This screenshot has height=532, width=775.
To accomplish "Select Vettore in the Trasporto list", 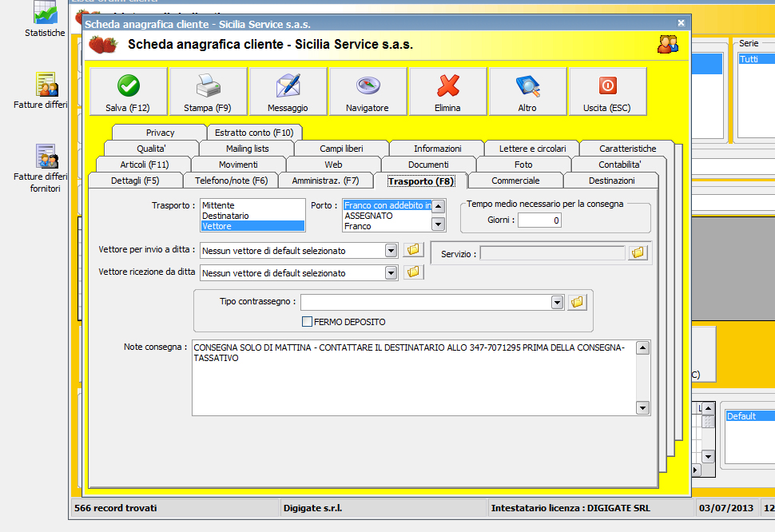I will [252, 226].
